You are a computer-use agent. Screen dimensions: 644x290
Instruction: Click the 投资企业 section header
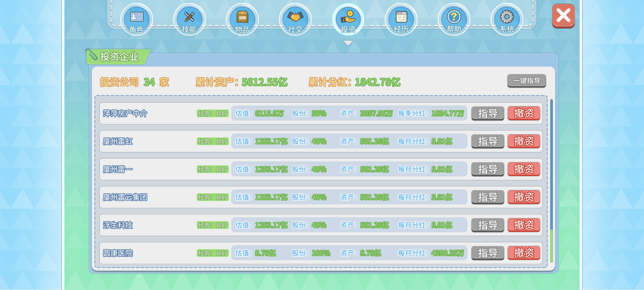(119, 57)
